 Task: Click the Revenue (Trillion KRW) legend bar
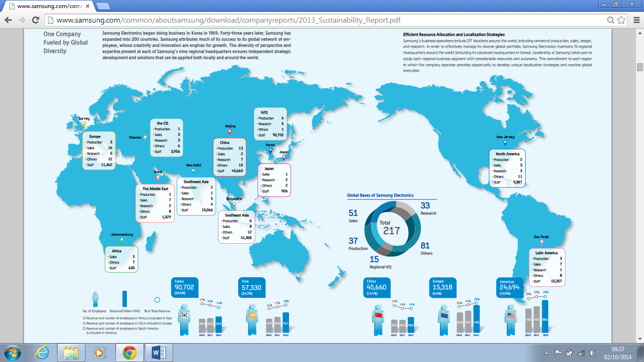(x=124, y=299)
